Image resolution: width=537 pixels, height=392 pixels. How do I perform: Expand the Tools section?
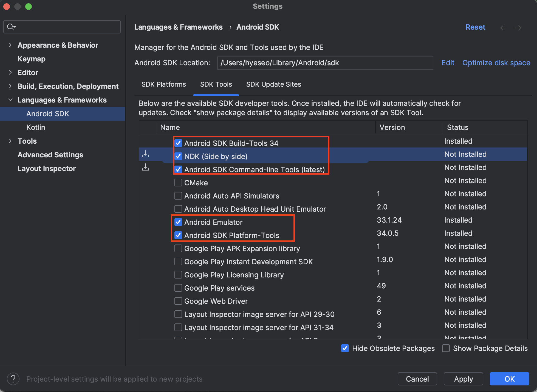pyautogui.click(x=10, y=141)
